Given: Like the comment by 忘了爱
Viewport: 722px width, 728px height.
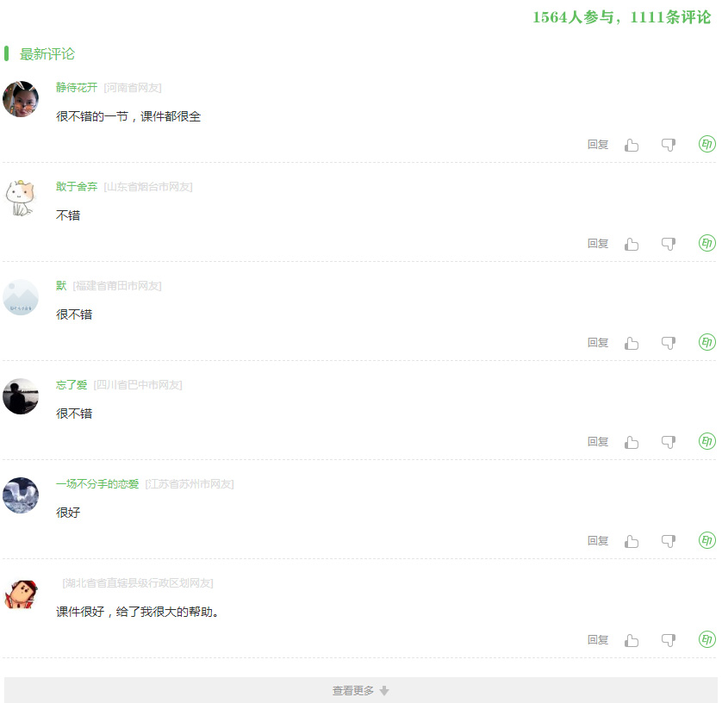Looking at the screenshot, I should 632,443.
